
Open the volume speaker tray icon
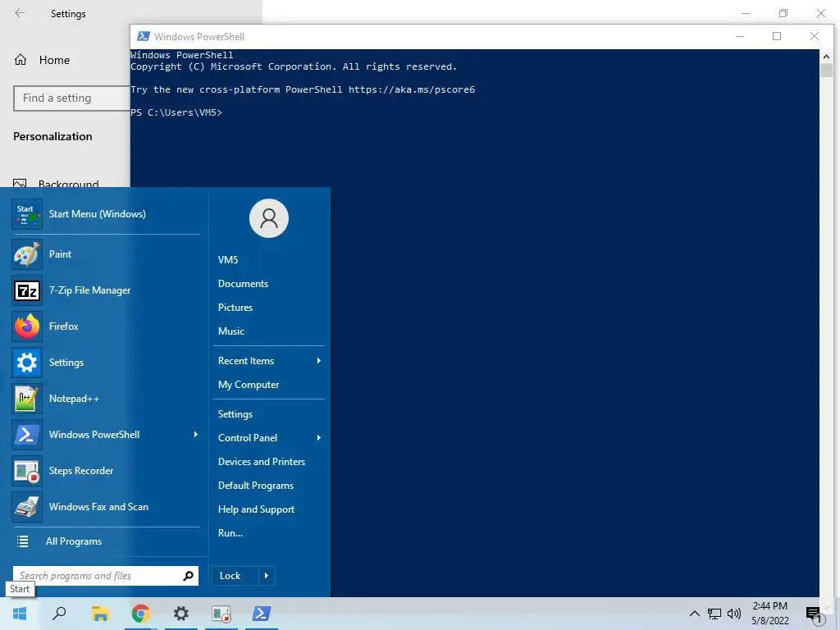pos(734,614)
